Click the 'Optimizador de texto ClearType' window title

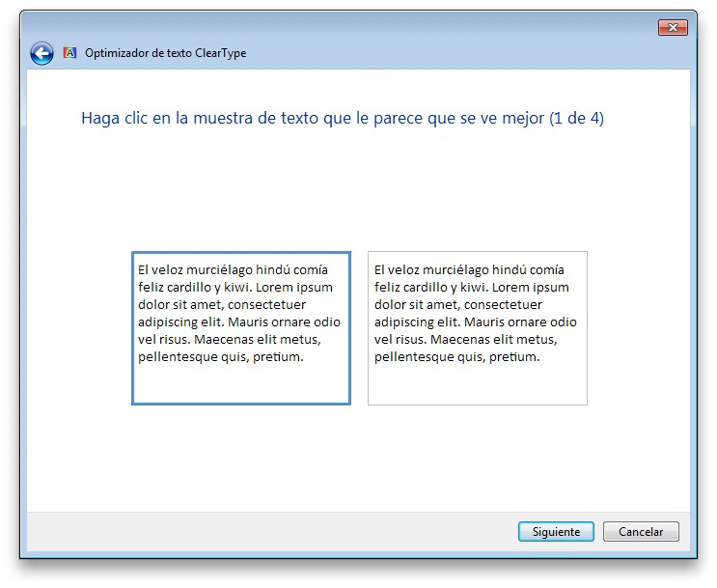165,53
